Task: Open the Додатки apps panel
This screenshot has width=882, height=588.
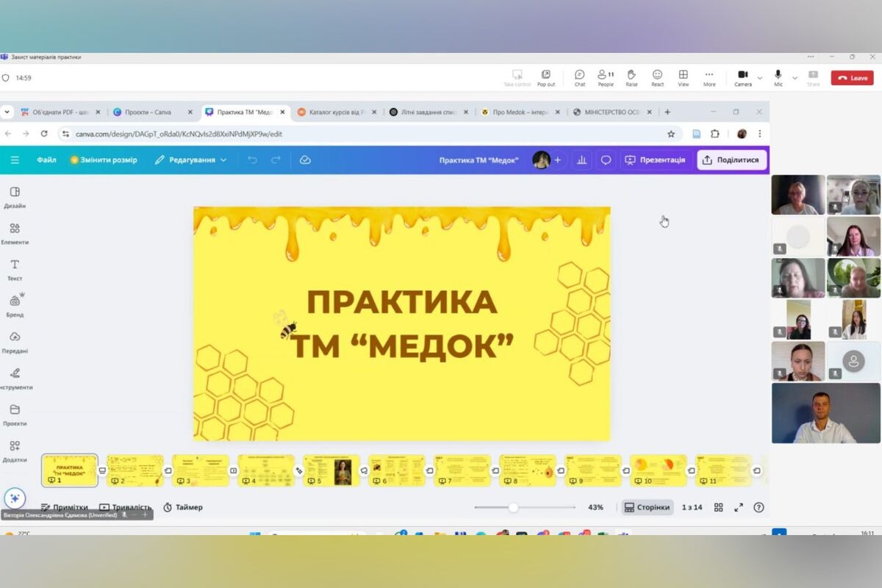Action: click(x=15, y=450)
